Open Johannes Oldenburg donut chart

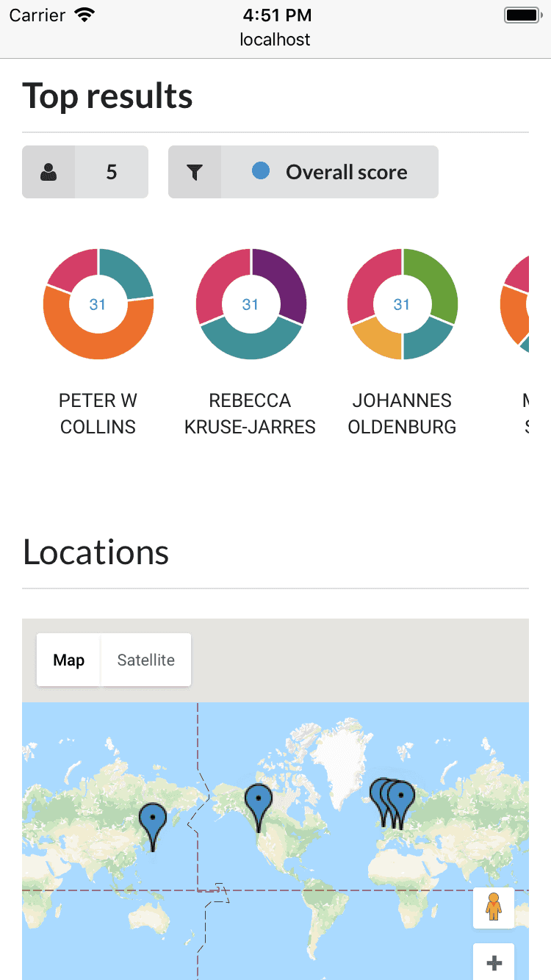click(402, 304)
